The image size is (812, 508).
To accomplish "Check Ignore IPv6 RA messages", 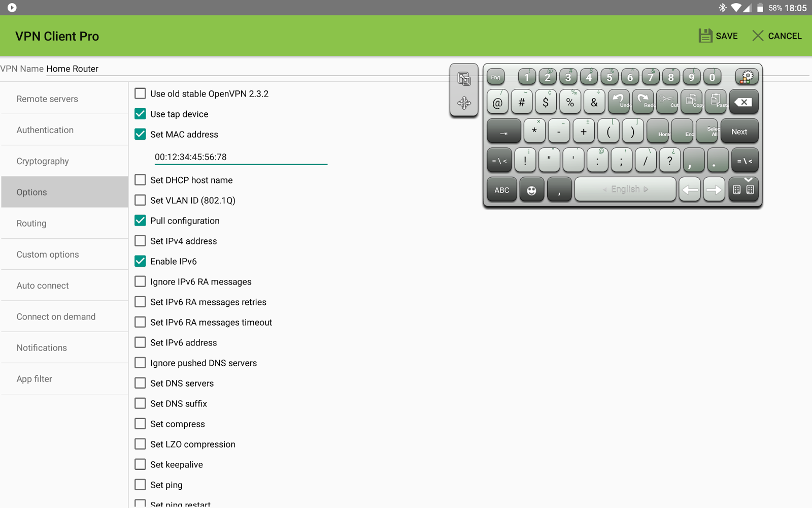I will pyautogui.click(x=140, y=281).
